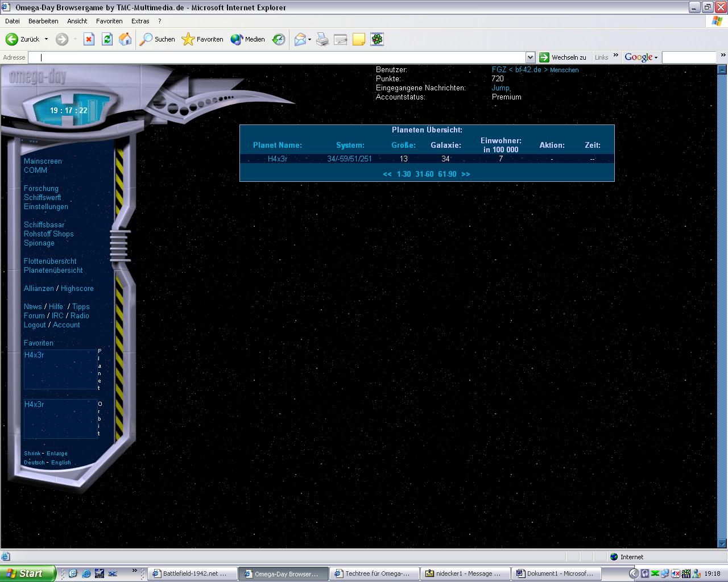
Task: Click the Back (Zurück) arrow icon
Action: pyautogui.click(x=12, y=39)
